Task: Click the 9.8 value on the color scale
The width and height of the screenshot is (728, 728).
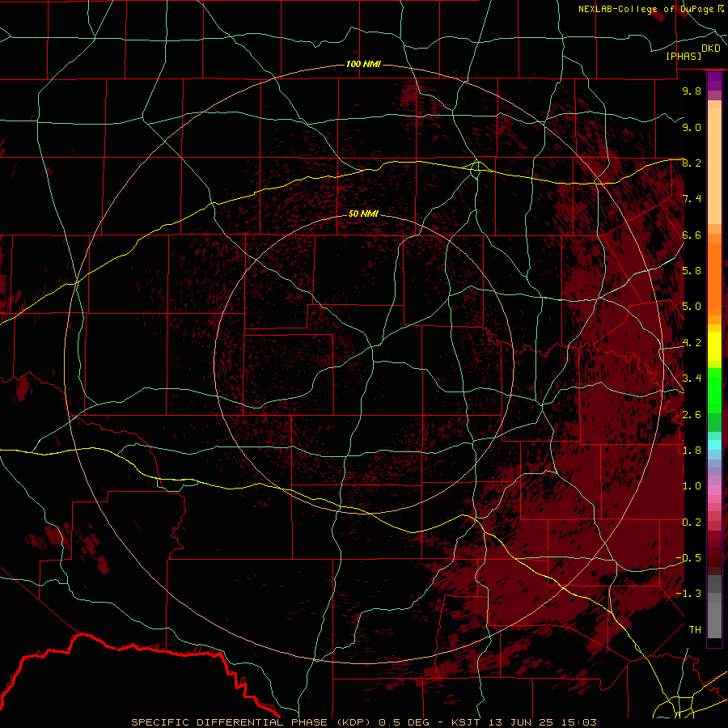Action: pyautogui.click(x=692, y=91)
